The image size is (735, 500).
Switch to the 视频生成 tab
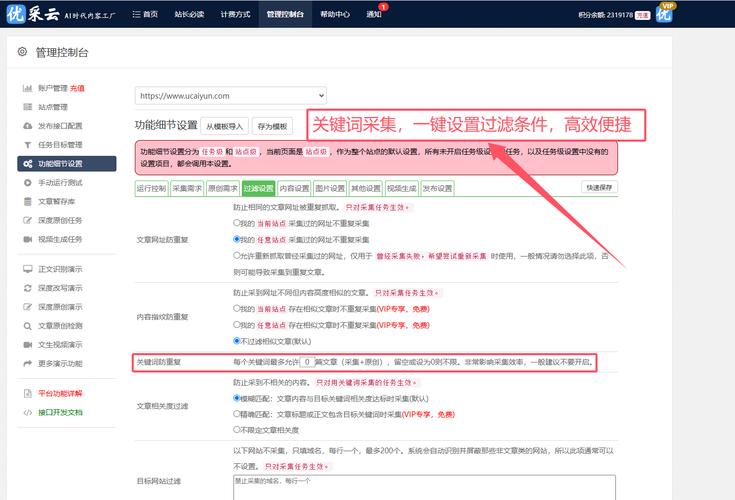402,188
